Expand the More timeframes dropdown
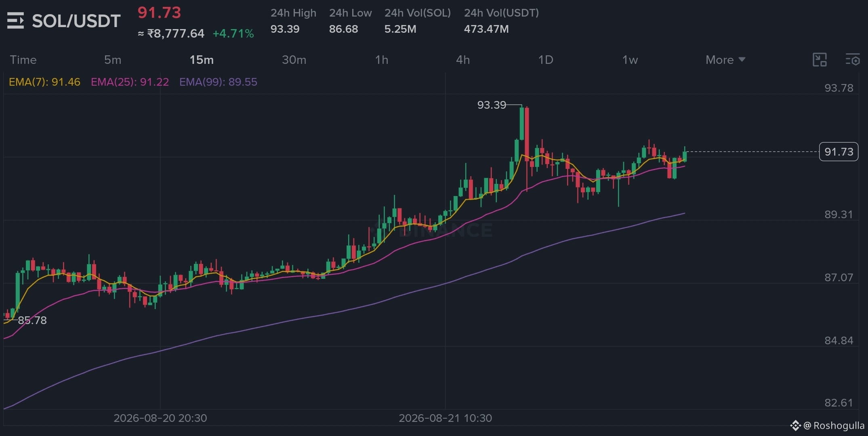Image resolution: width=868 pixels, height=436 pixels. 725,60
